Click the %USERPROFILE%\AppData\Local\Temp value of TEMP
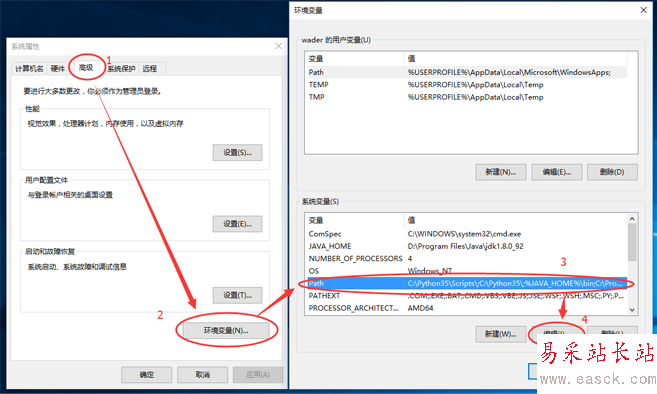The height and width of the screenshot is (394, 657). pos(476,85)
